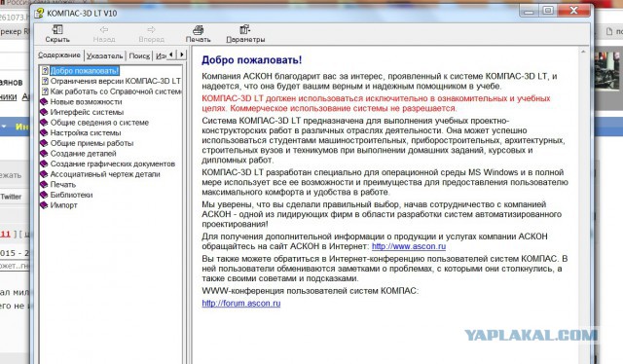Click book icon beside Библиотеки
This screenshot has height=364, width=623.
pos(44,195)
